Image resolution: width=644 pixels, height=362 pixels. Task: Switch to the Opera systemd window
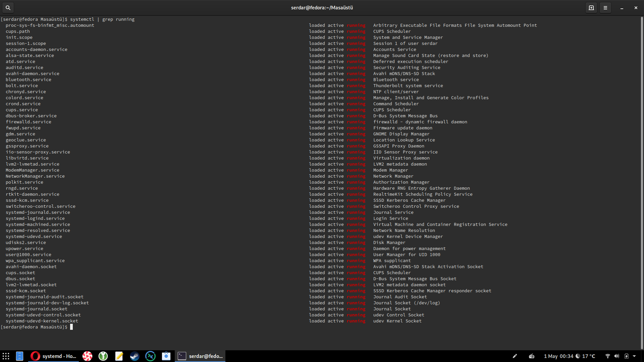tap(54, 356)
